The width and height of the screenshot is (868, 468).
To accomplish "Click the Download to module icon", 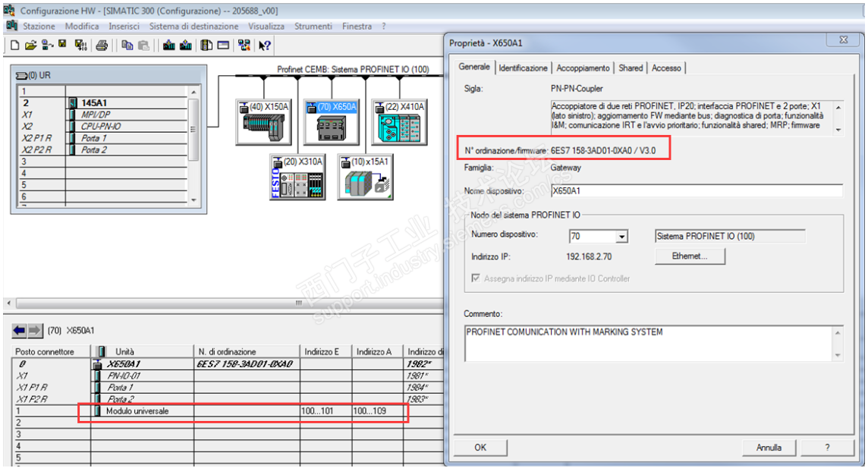I will point(168,46).
